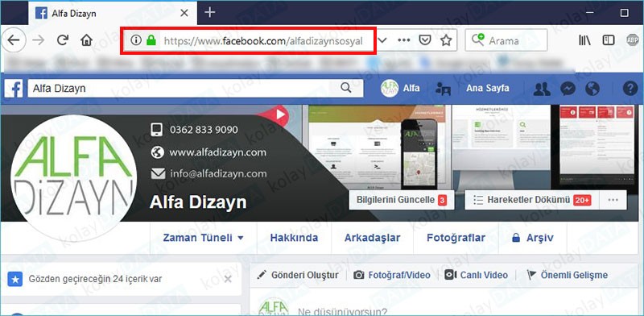Screen dimensions: 644x316
Task: Start a Canlı Video broadcast
Action: (x=476, y=275)
